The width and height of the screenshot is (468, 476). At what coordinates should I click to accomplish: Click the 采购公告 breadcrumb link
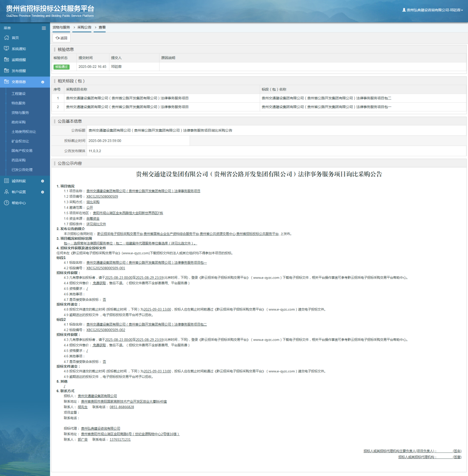[84, 27]
